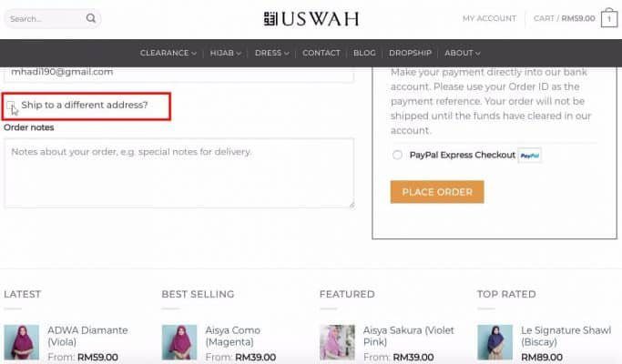Open the Le Signature Shawl thumbnail

pos(495,342)
